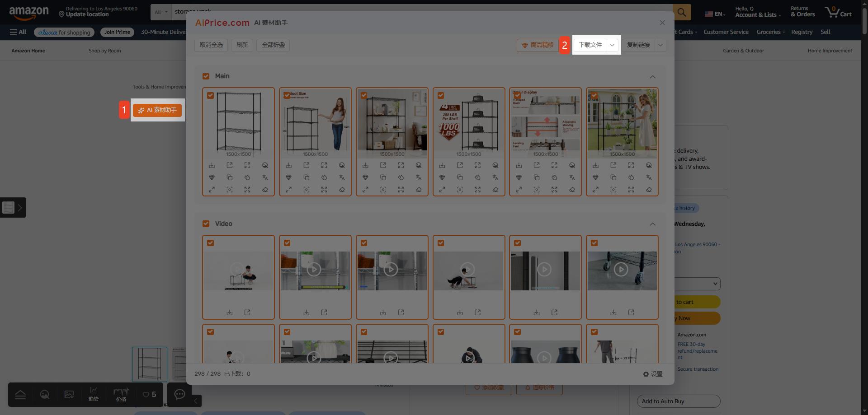Open 设置 settings in dialog footer
Image resolution: width=868 pixels, height=415 pixels.
[653, 374]
